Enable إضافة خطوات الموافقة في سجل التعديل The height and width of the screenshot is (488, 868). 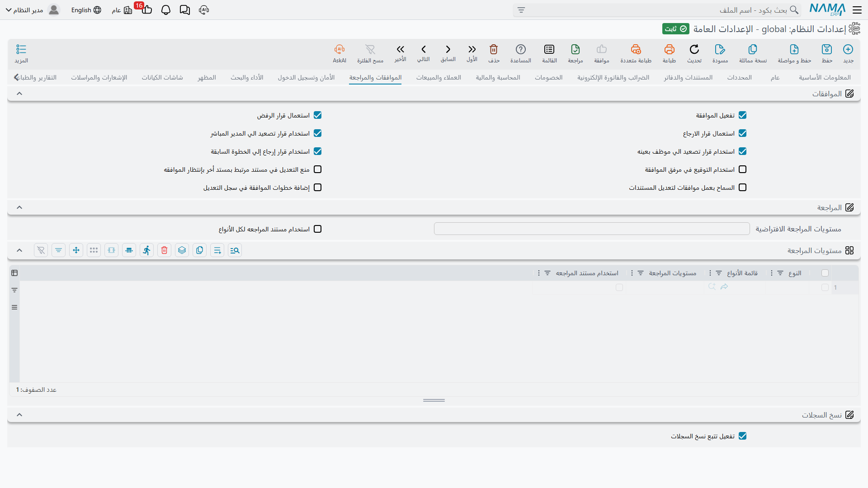[x=318, y=188]
